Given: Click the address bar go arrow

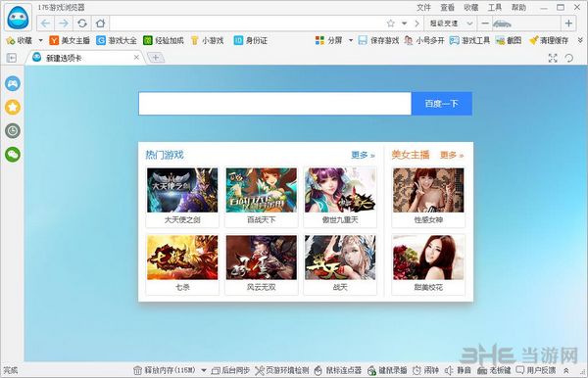Looking at the screenshot, I should (x=416, y=24).
